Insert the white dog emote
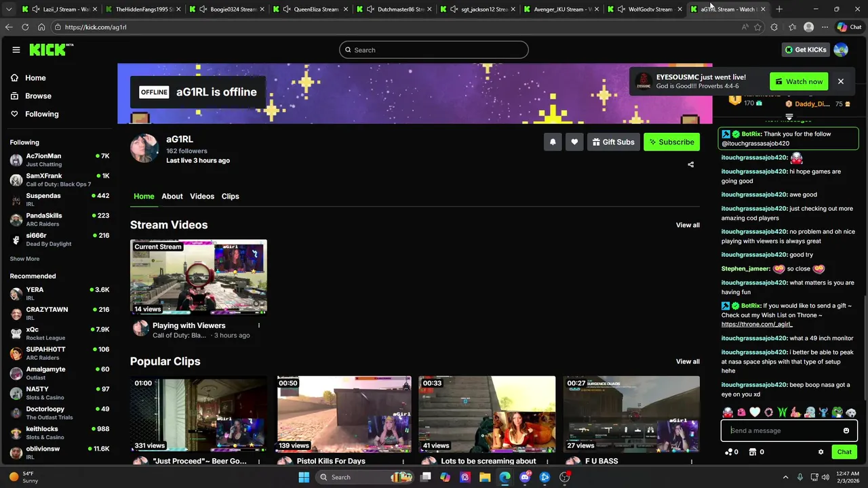This screenshot has width=868, height=488. 851,412
